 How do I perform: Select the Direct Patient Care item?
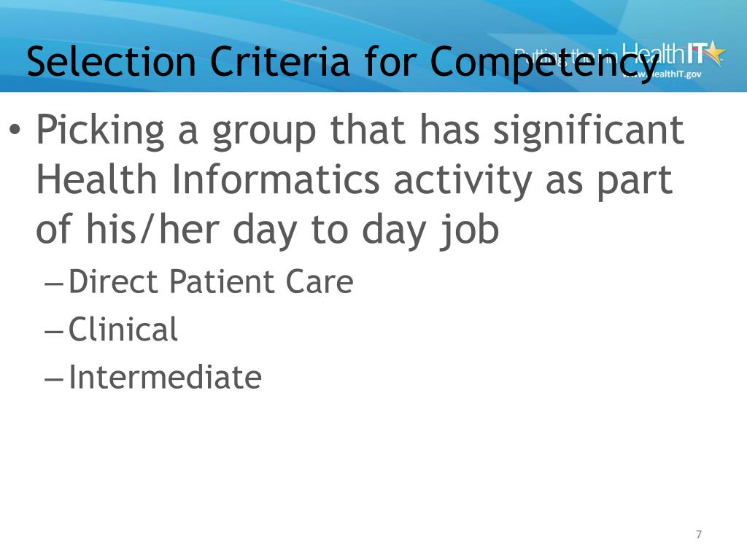[211, 281]
